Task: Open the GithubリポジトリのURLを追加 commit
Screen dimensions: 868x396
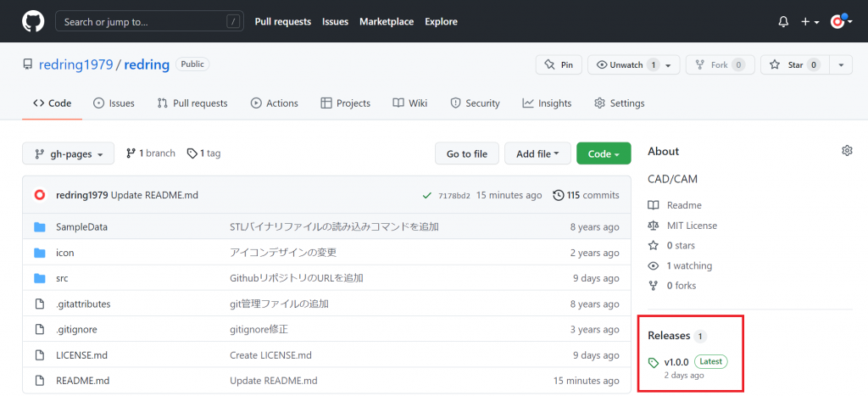Action: point(296,278)
